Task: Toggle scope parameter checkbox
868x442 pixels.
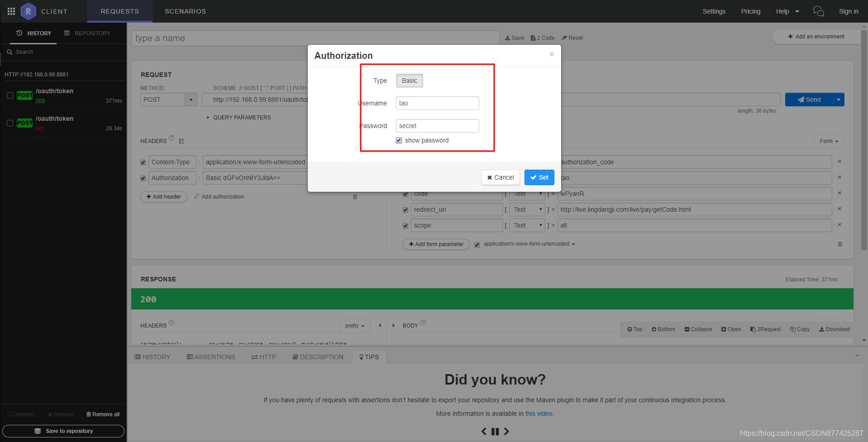Action: (x=405, y=226)
